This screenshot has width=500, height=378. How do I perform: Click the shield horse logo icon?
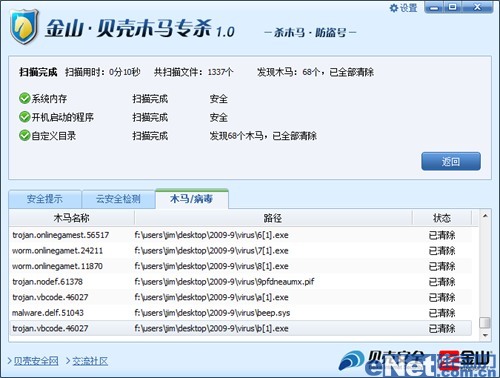coord(24,27)
